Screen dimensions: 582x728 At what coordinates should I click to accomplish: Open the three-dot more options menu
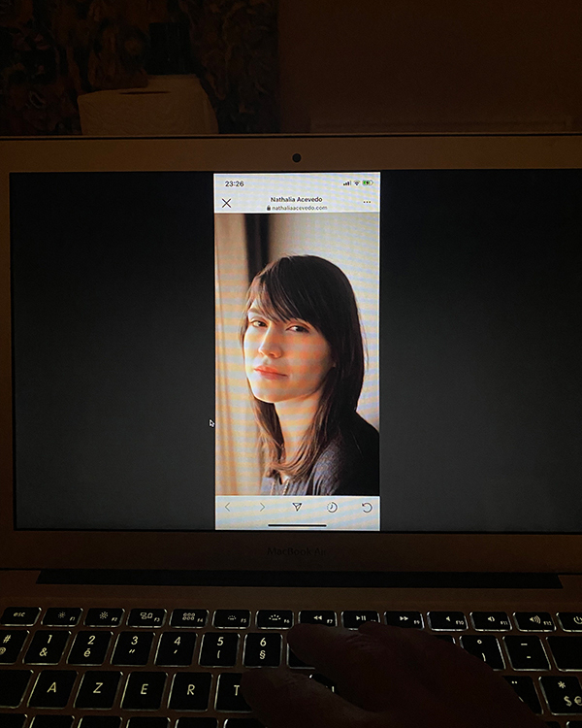click(x=367, y=203)
